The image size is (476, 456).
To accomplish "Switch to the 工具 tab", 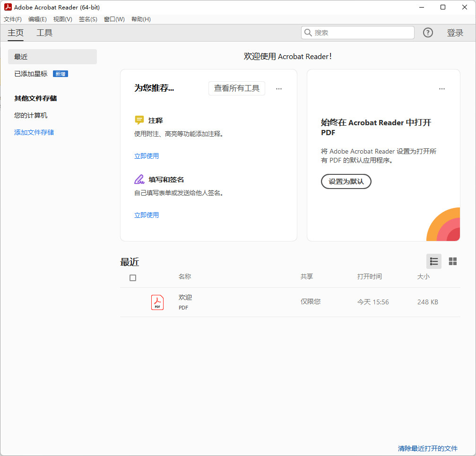I will click(44, 33).
